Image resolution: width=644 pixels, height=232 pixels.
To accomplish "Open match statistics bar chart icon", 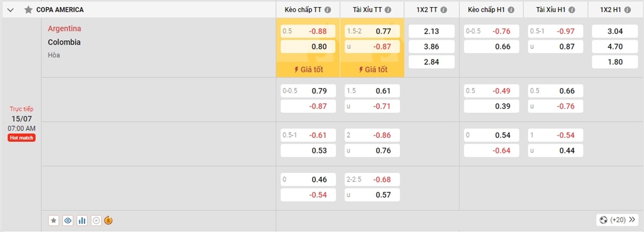I will [x=82, y=220].
